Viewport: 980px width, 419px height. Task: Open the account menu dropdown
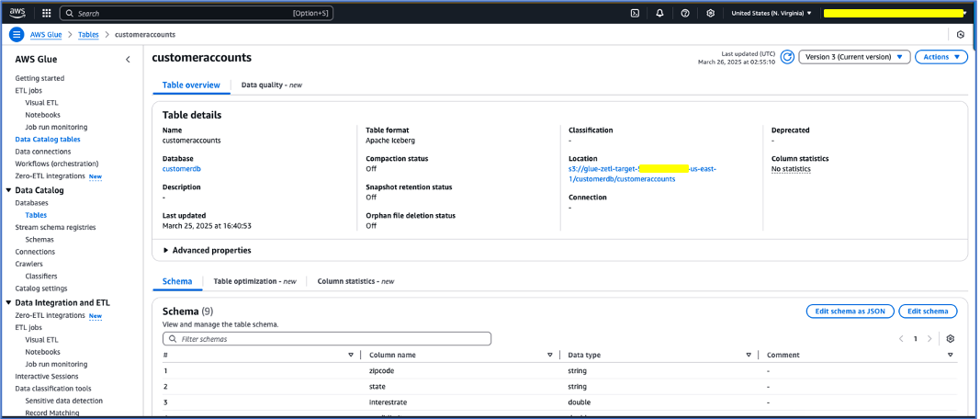(x=895, y=13)
